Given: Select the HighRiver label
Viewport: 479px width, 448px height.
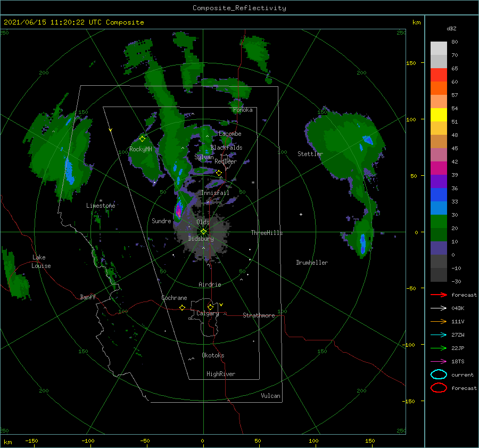Looking at the screenshot, I should [221, 374].
